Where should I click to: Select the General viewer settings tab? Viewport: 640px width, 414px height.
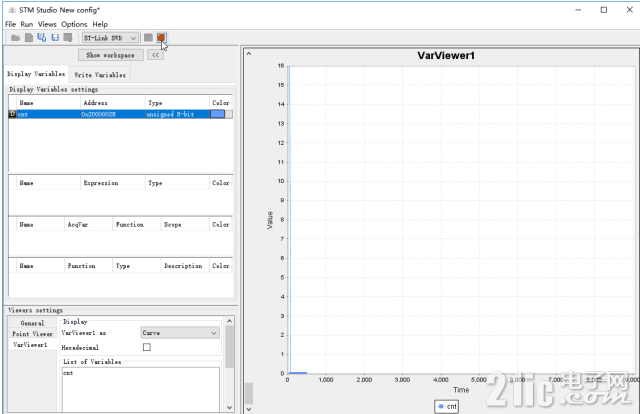(32, 323)
